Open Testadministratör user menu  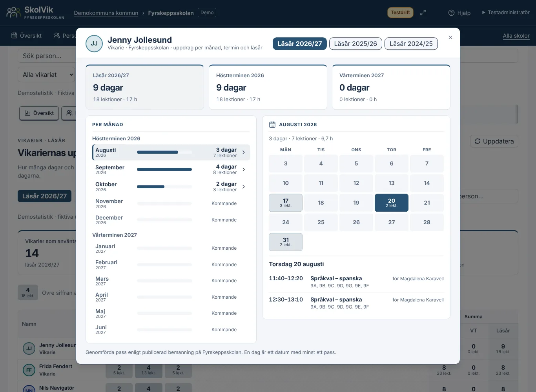coord(505,13)
